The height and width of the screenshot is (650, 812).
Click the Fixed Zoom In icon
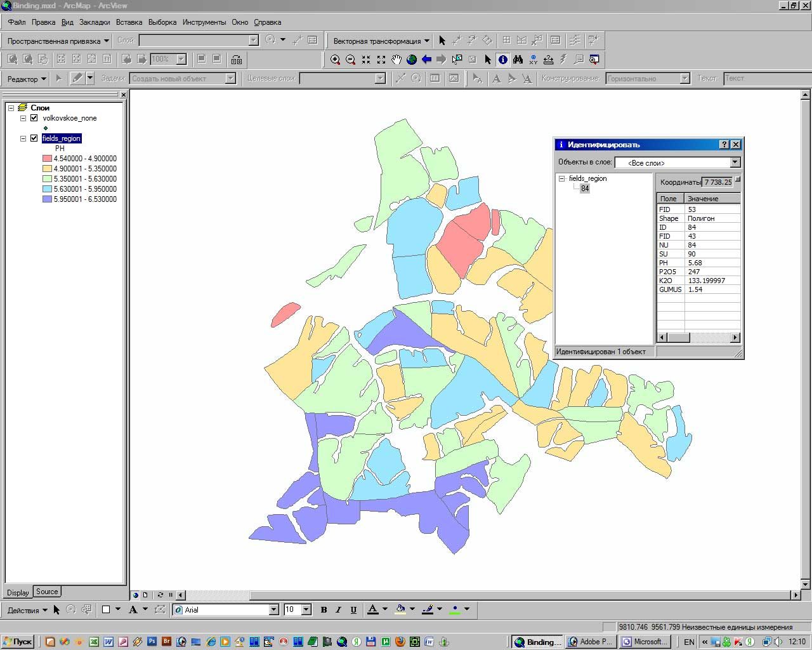366,60
